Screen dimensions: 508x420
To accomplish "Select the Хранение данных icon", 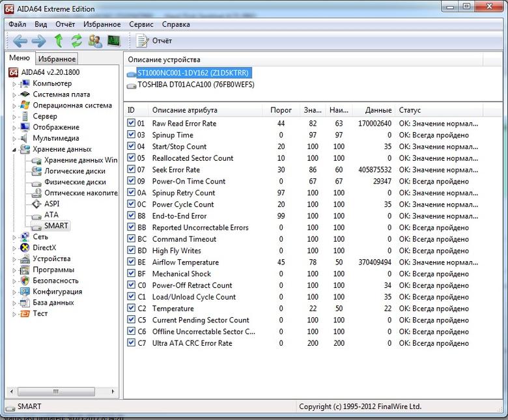I will (25, 149).
